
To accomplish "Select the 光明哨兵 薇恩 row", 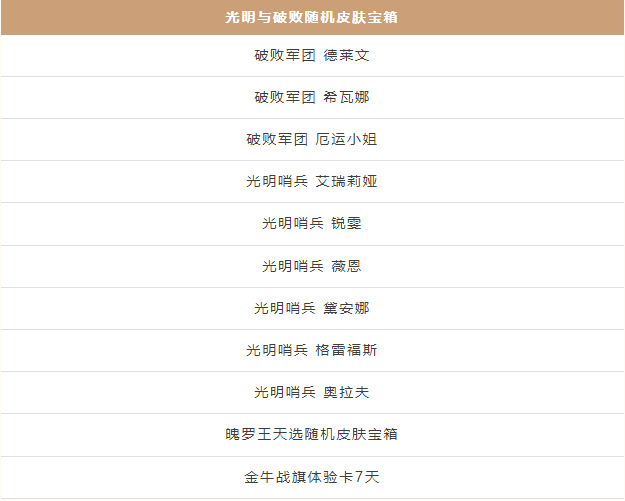I will 312,266.
